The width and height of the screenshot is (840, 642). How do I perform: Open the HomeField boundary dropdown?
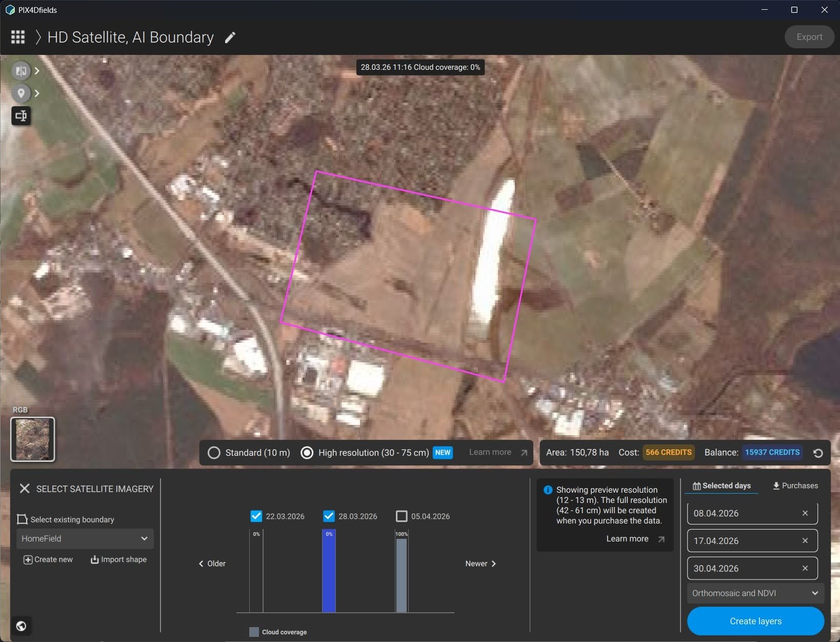(85, 538)
